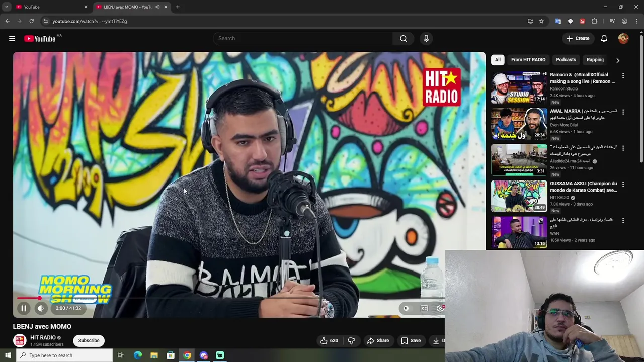Open the OUSSAMA ASSLI video thumbnail
This screenshot has height=362, width=644.
pyautogui.click(x=519, y=196)
